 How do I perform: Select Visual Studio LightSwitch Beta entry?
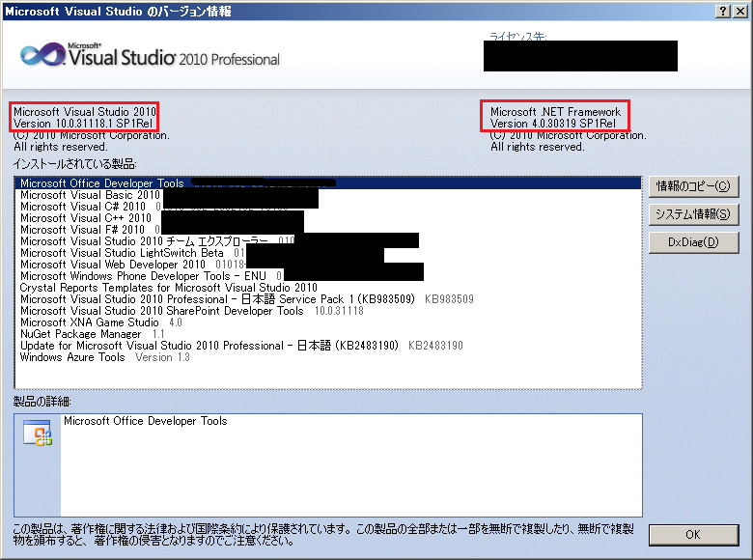click(x=121, y=253)
